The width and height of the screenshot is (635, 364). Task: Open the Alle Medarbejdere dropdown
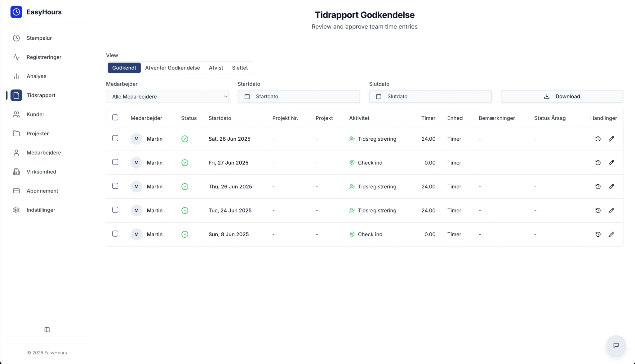[x=167, y=96]
